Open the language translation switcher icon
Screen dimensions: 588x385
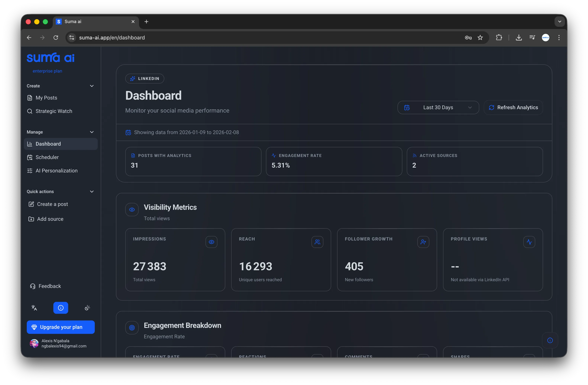tap(34, 308)
